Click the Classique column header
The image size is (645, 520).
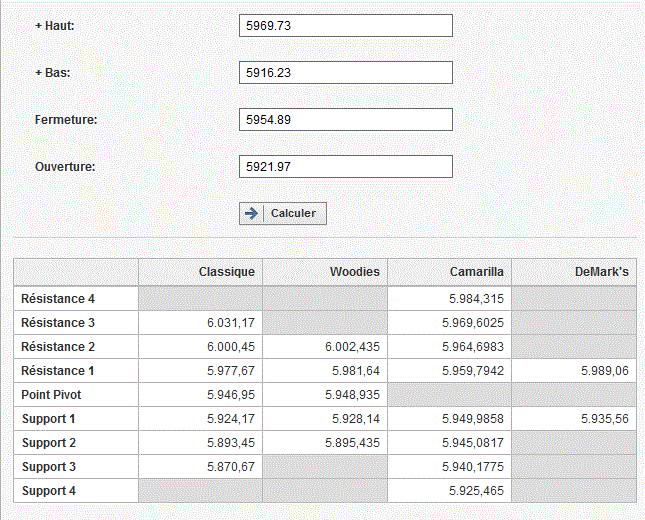point(227,272)
